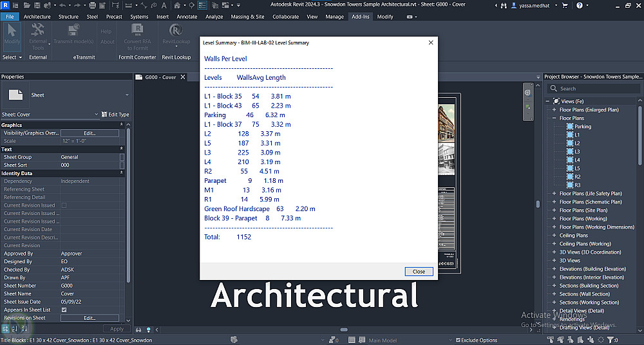644x345 pixels.
Task: Open the Structure ribbon tab
Action: tap(68, 17)
